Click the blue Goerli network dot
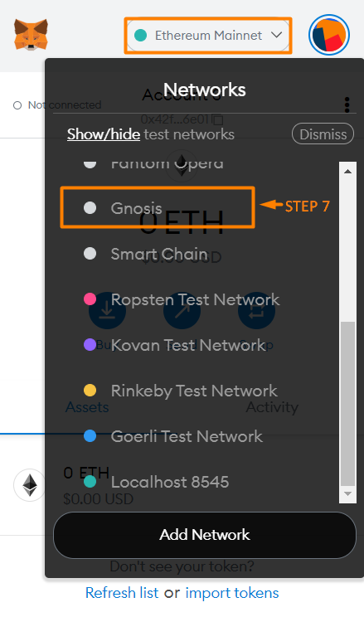This screenshot has width=364, height=617. 90,436
